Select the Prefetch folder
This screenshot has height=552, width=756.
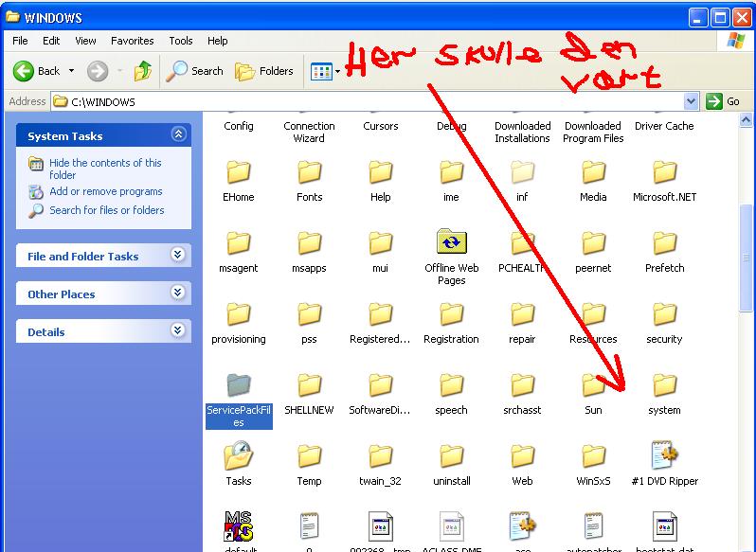tap(664, 253)
